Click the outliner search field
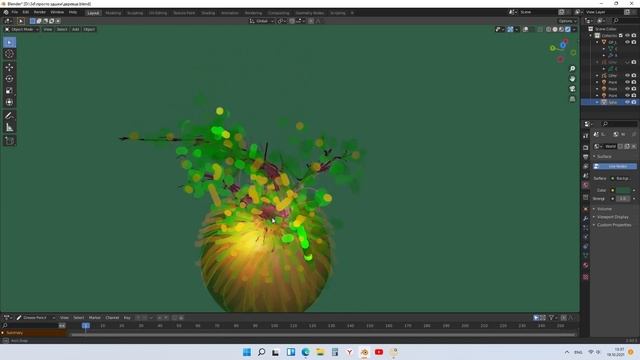Screen dimensions: 640x360 (x=624, y=20)
